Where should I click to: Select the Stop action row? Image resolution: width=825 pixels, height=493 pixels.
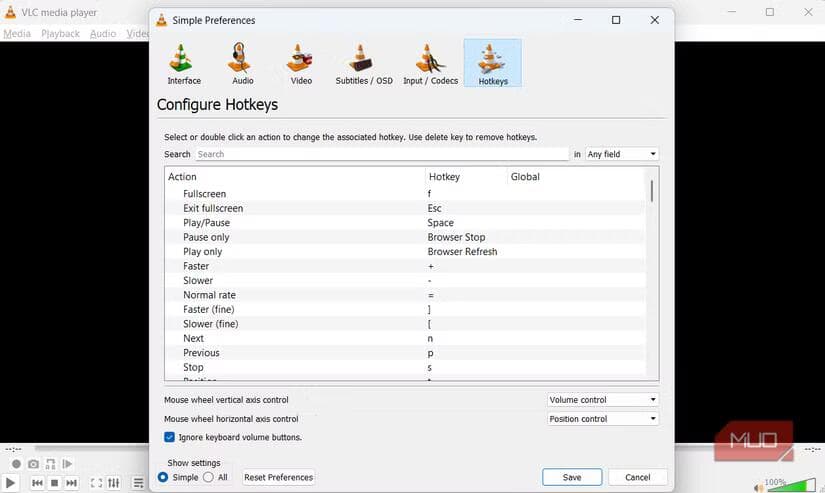click(405, 367)
